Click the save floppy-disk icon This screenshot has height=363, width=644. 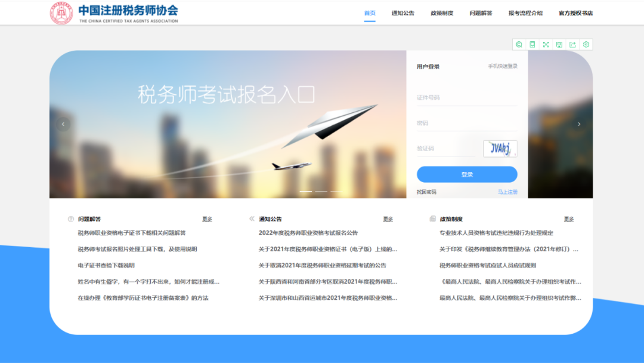559,44
